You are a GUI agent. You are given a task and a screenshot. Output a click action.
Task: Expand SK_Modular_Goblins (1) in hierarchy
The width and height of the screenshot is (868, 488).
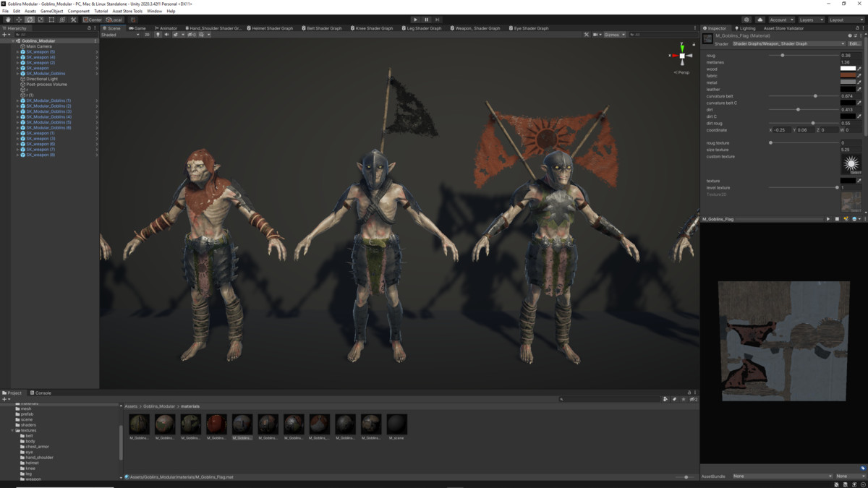coord(17,100)
